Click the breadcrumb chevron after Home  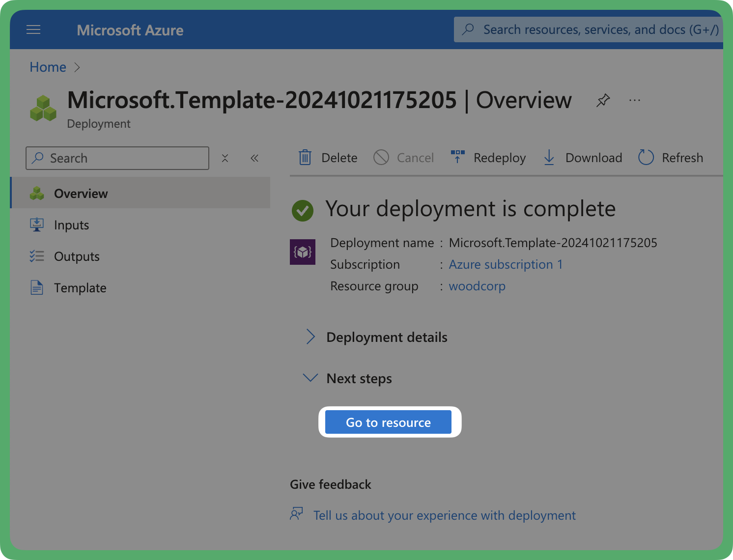pos(77,67)
